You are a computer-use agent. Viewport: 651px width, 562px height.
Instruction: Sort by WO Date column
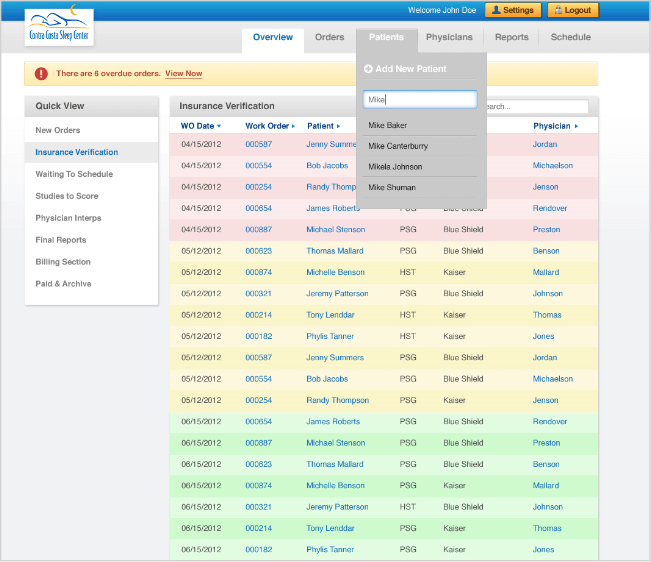[200, 126]
